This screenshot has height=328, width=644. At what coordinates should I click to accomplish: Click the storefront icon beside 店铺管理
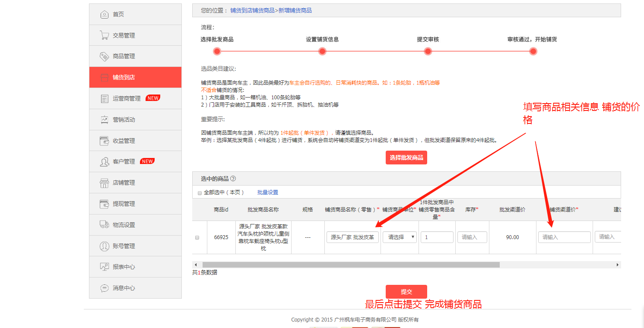click(x=104, y=183)
